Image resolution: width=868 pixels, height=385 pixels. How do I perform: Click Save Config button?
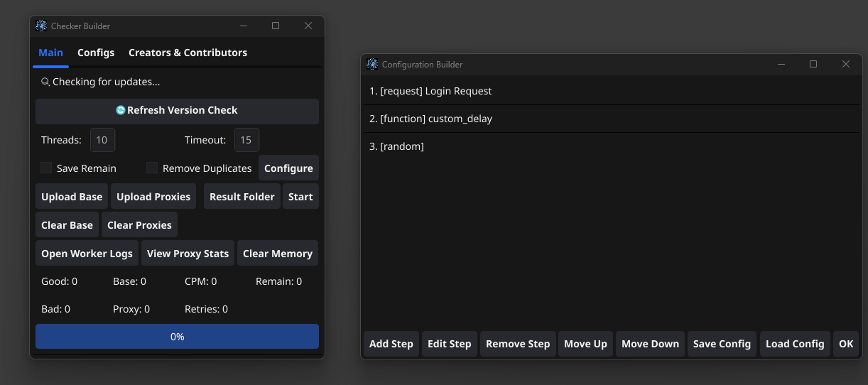722,344
